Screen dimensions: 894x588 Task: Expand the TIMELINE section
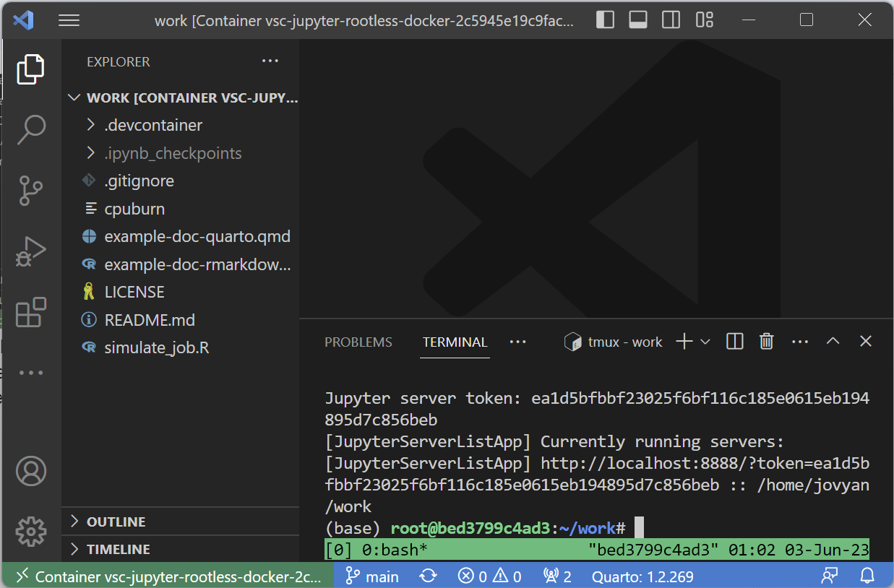pos(181,549)
